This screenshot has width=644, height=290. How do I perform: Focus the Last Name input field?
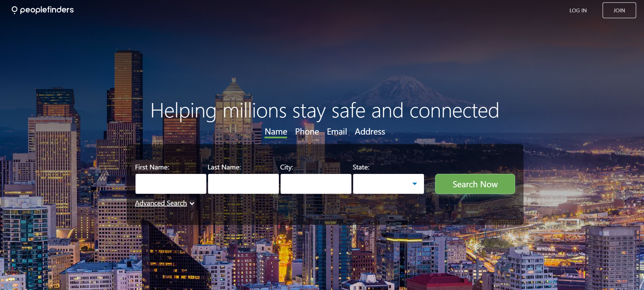(x=243, y=184)
